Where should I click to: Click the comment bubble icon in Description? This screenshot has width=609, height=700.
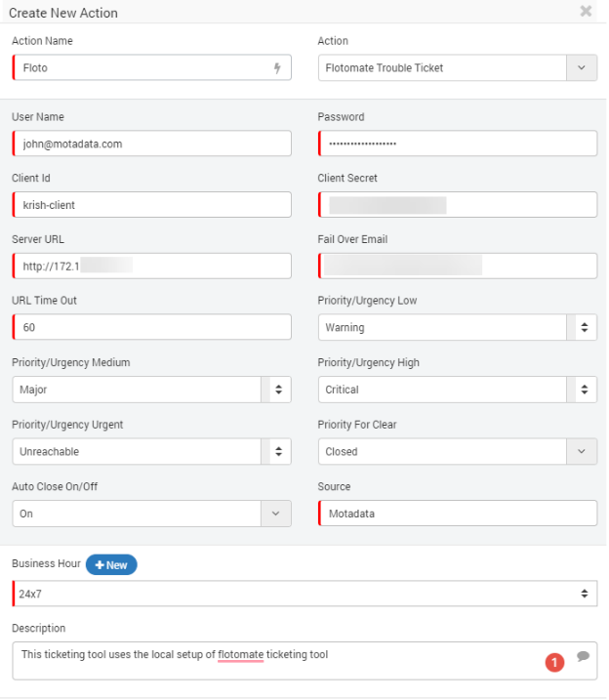coord(583,656)
